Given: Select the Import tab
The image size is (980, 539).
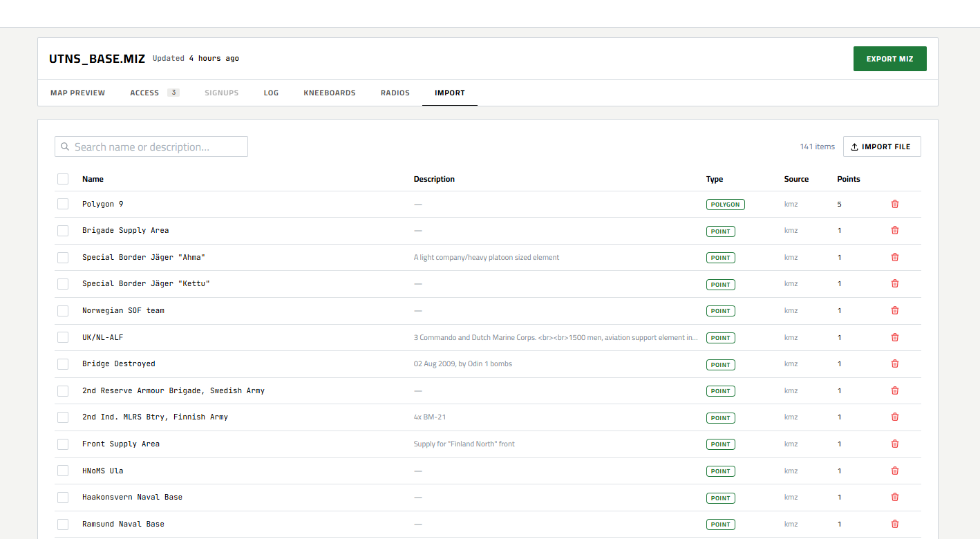Looking at the screenshot, I should [450, 93].
